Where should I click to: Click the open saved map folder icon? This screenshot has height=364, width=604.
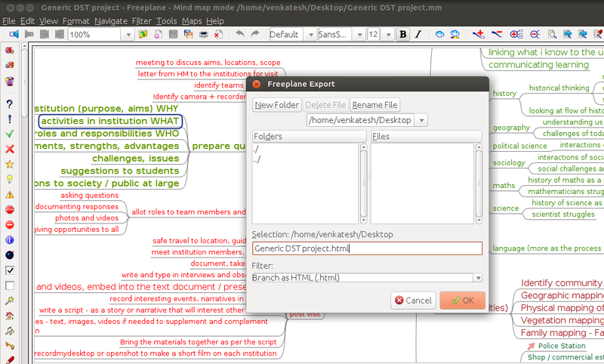pyautogui.click(x=143, y=34)
